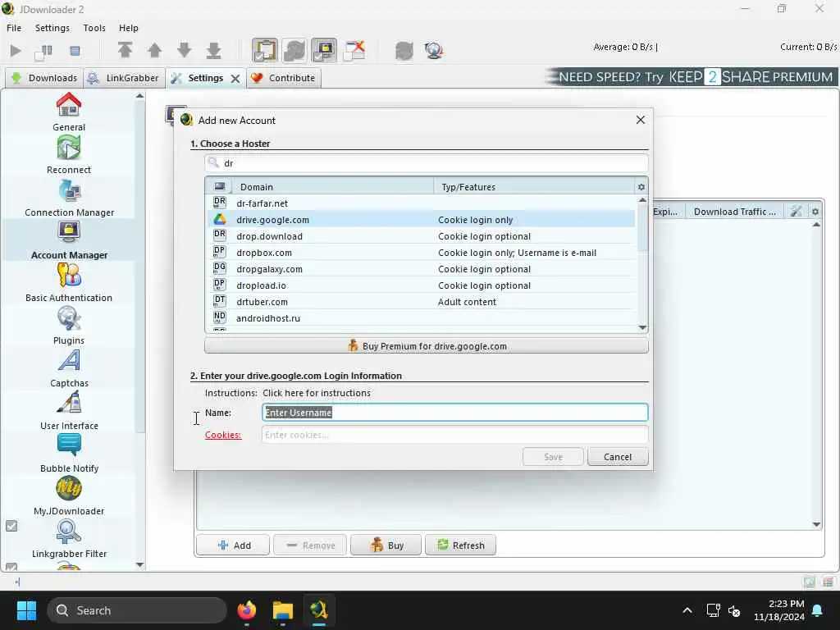Click Buy button in Account Manager
The width and height of the screenshot is (840, 630).
pyautogui.click(x=386, y=546)
